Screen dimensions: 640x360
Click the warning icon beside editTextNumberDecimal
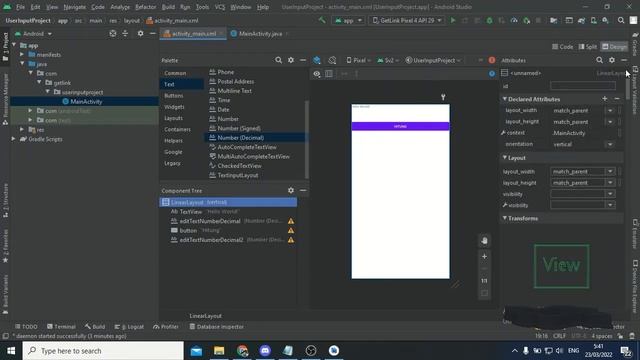coord(291,221)
